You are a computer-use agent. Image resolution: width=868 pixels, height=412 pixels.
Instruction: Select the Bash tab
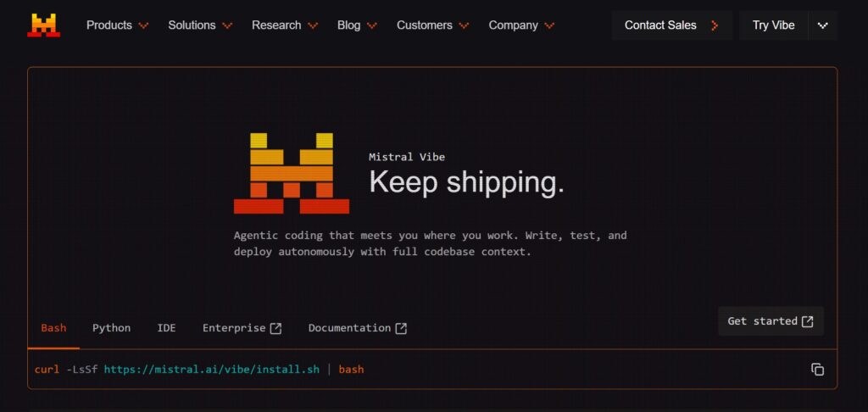(53, 328)
